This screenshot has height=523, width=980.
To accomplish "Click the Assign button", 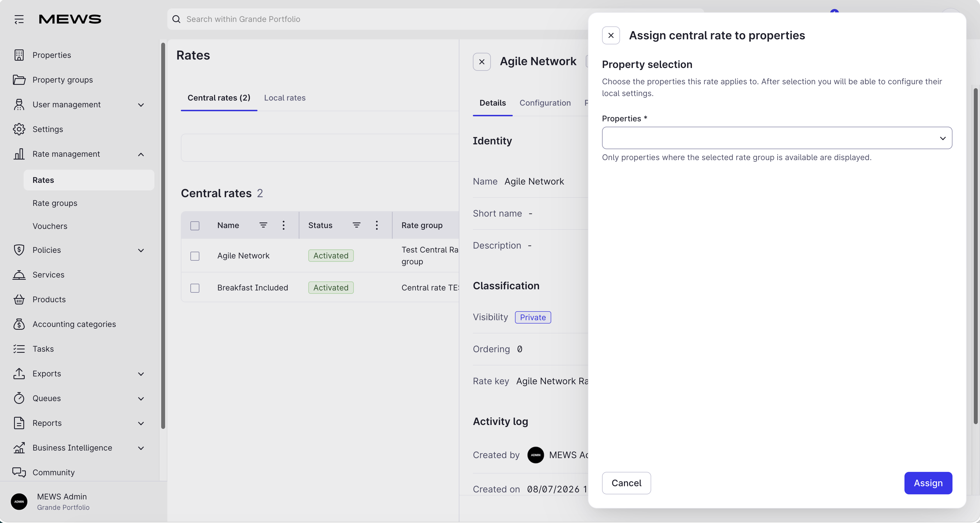I will tap(928, 483).
